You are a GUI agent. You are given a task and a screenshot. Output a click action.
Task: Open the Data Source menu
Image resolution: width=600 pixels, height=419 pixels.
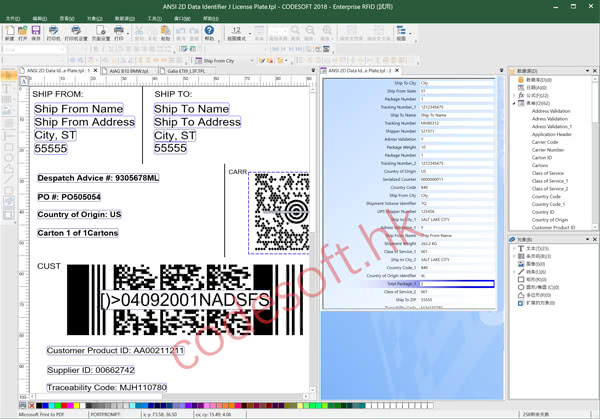125,18
